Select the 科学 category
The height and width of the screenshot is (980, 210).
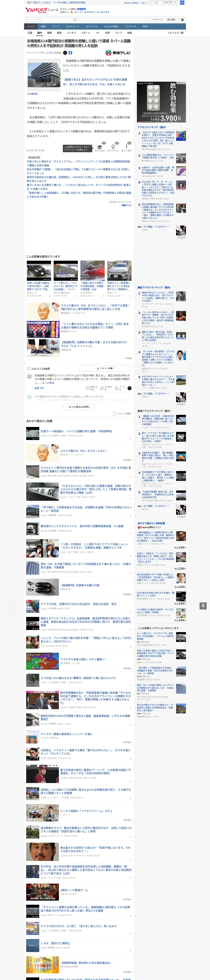point(107,33)
